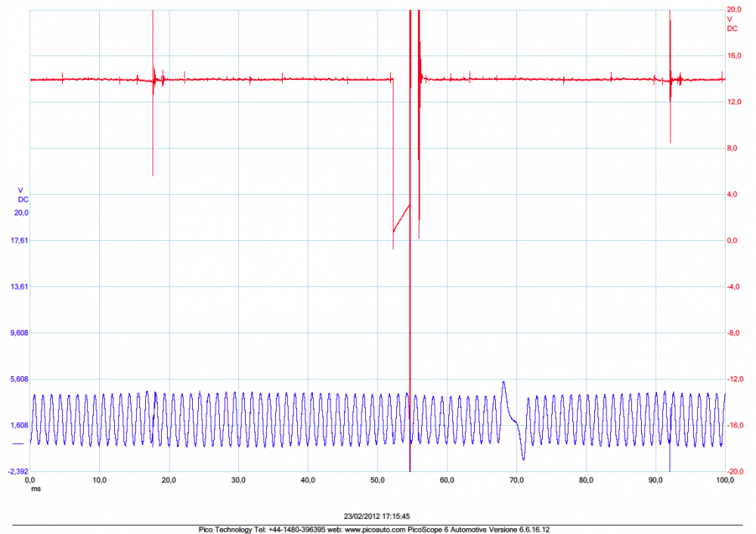This screenshot has height=534, width=756.
Task: Click the red axis -12,0 volt label
Action: pyautogui.click(x=733, y=379)
